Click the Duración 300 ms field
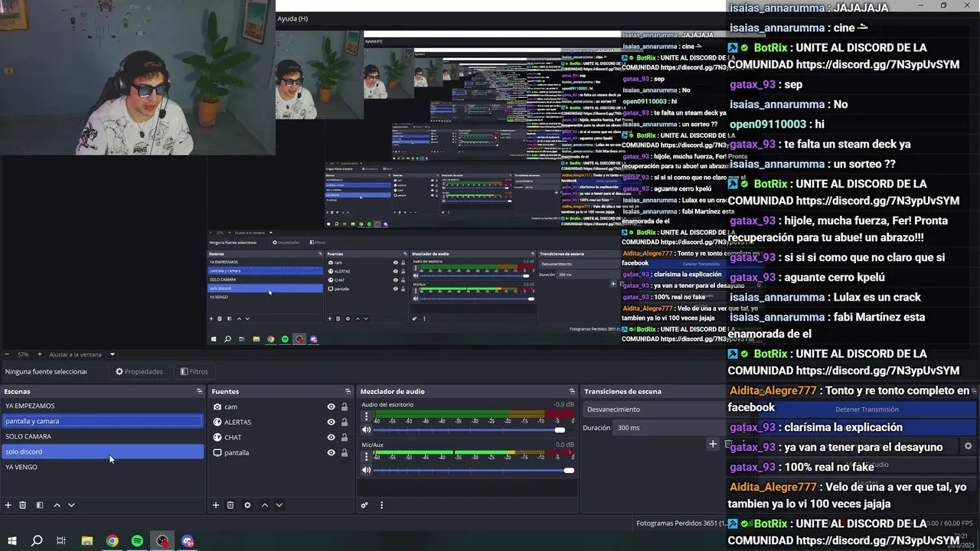980x551 pixels. [x=668, y=428]
